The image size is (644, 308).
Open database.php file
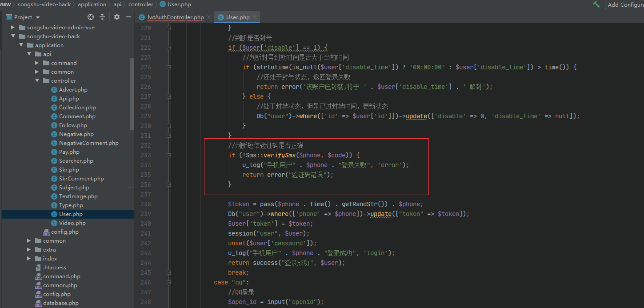[60, 303]
